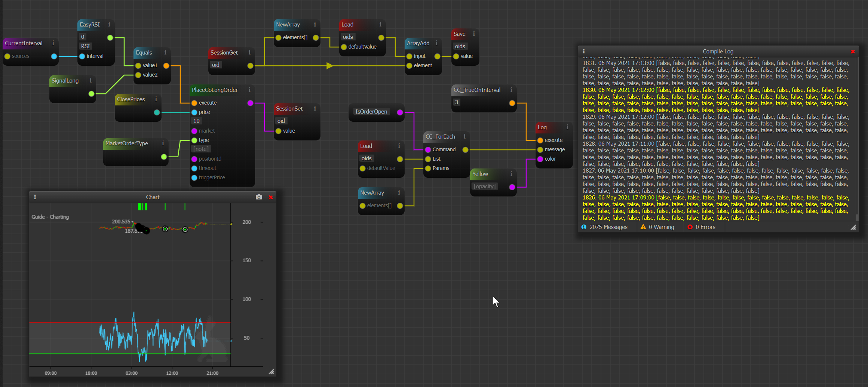868x387 pixels.
Task: Open info icon on CurrentInterval node
Action: pyautogui.click(x=53, y=43)
